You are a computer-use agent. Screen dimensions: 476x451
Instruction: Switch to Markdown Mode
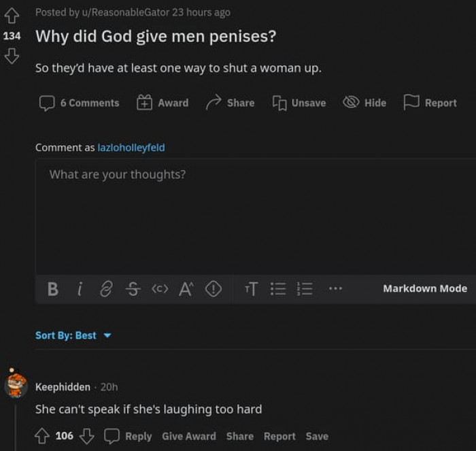pyautogui.click(x=424, y=288)
